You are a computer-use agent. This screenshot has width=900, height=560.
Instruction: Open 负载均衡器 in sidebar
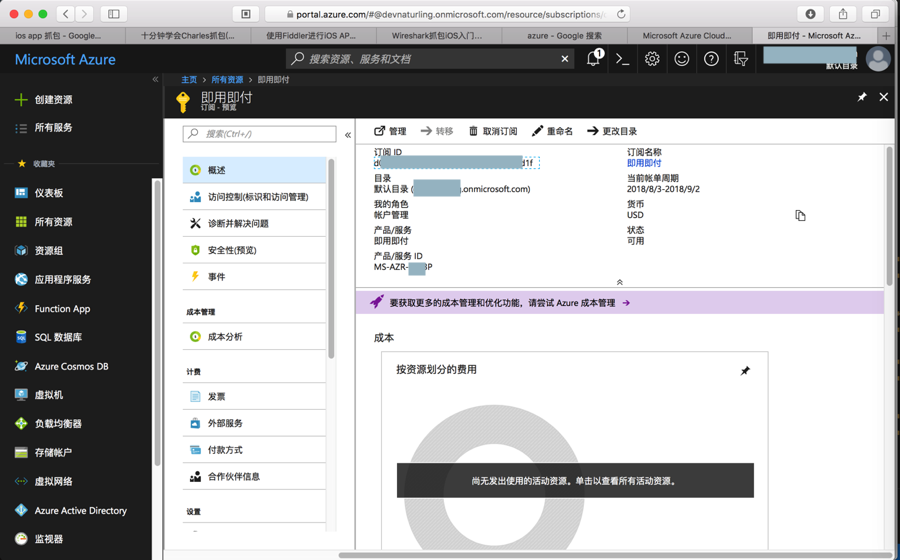click(48, 423)
